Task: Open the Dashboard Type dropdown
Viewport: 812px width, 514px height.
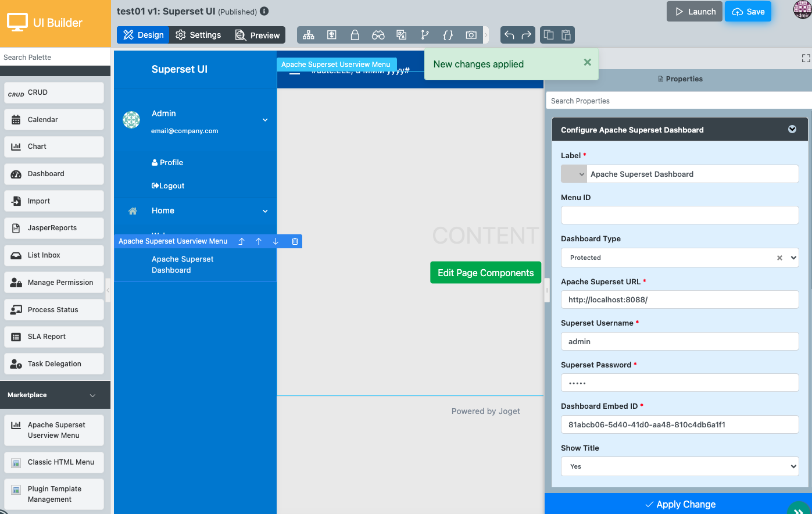Action: coord(679,258)
